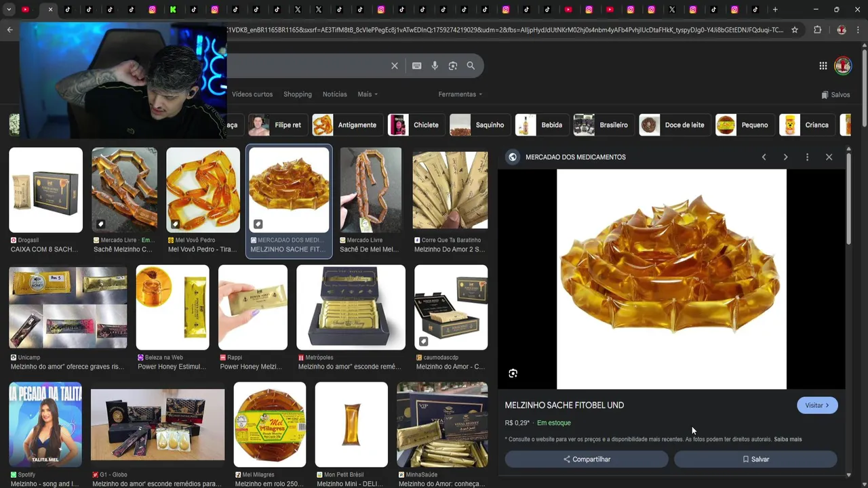This screenshot has height=488, width=868.
Task: Open the Google account avatar on the page
Action: [x=843, y=66]
